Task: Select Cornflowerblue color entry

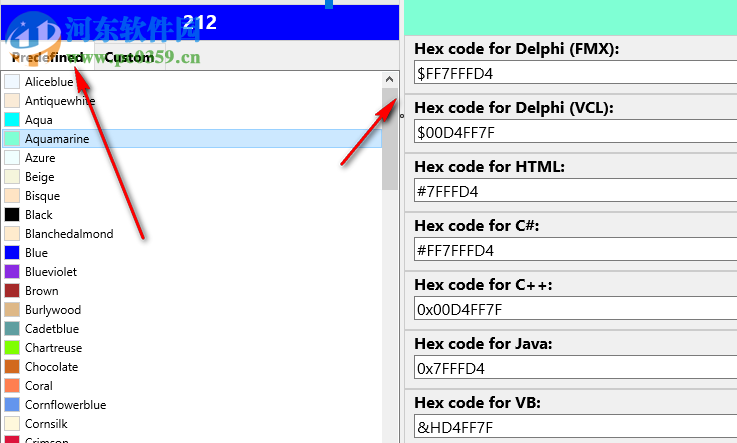Action: [x=192, y=404]
